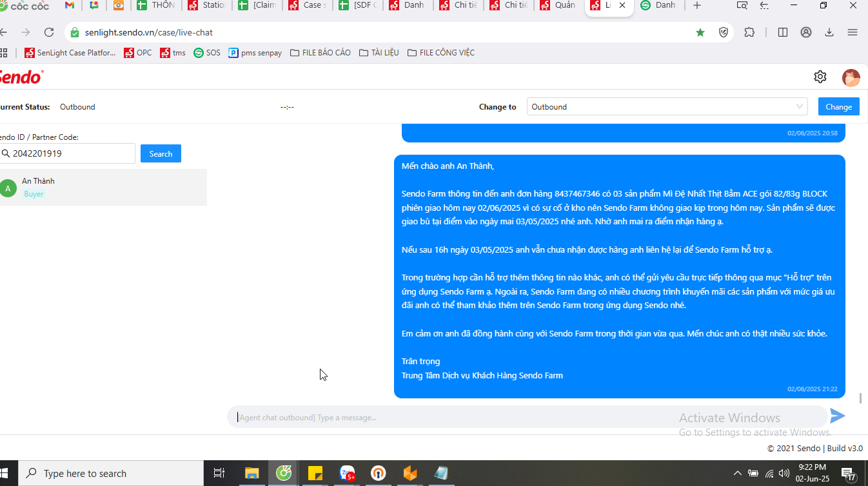Screen dimensions: 868x486
Task: Open the pms senpay bookmark
Action: [255, 53]
